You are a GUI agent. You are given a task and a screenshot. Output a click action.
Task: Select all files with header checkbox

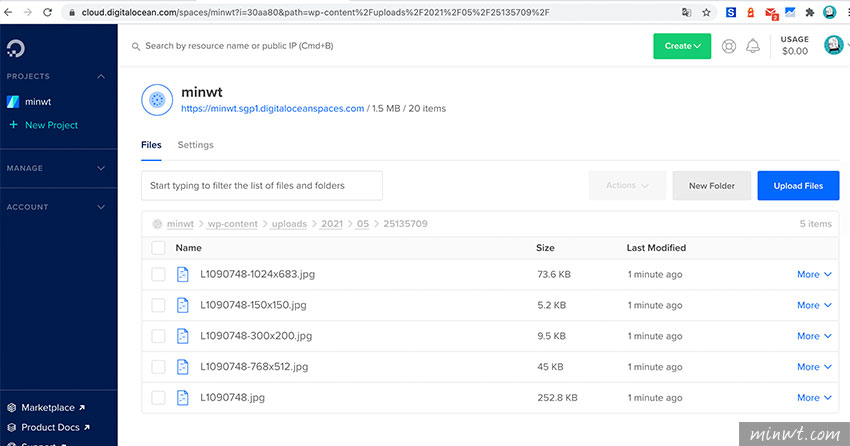pyautogui.click(x=158, y=248)
